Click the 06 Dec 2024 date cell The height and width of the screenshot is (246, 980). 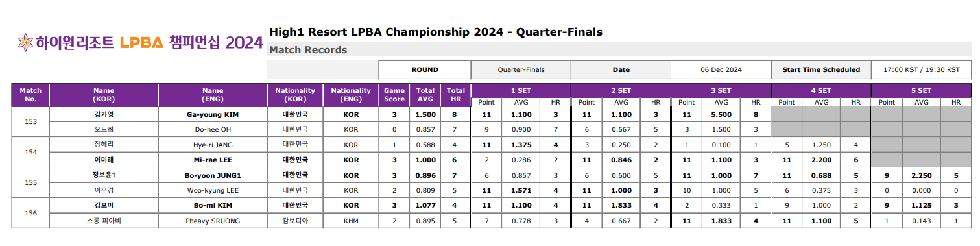tap(721, 69)
